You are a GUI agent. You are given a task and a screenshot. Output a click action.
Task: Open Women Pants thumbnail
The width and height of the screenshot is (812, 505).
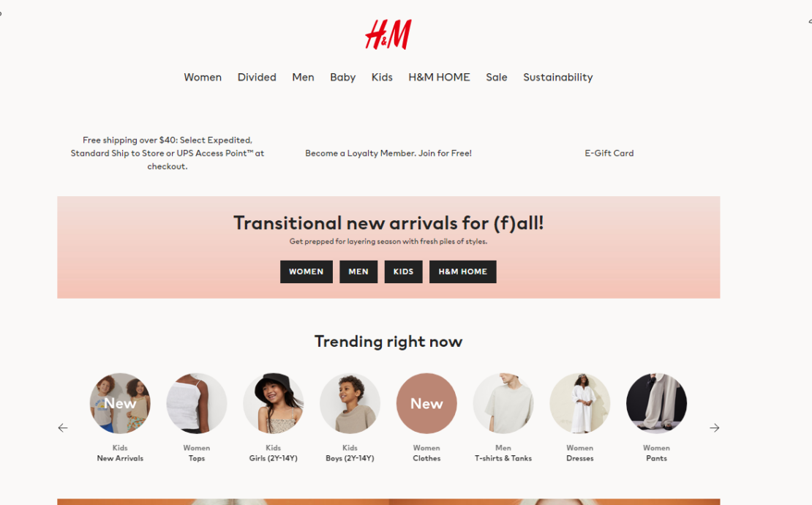657,403
